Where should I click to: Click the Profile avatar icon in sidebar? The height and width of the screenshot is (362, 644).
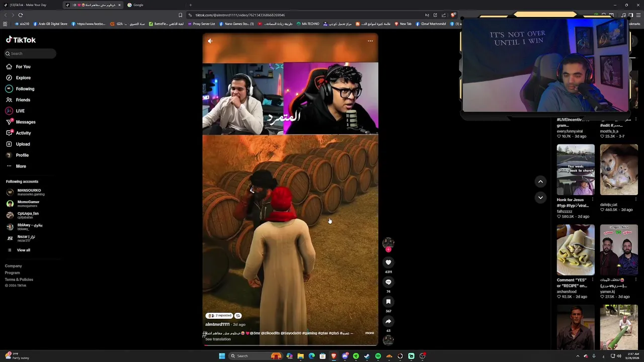click(9, 155)
